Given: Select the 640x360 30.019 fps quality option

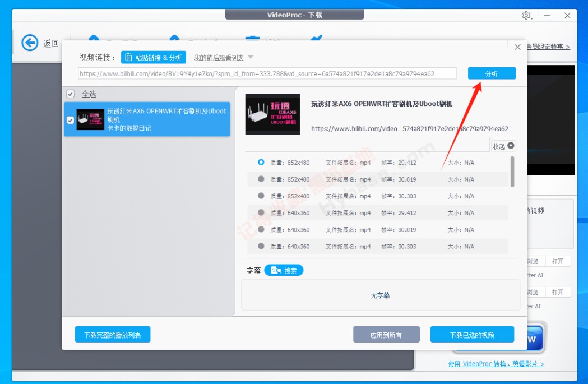Looking at the screenshot, I should [x=261, y=229].
